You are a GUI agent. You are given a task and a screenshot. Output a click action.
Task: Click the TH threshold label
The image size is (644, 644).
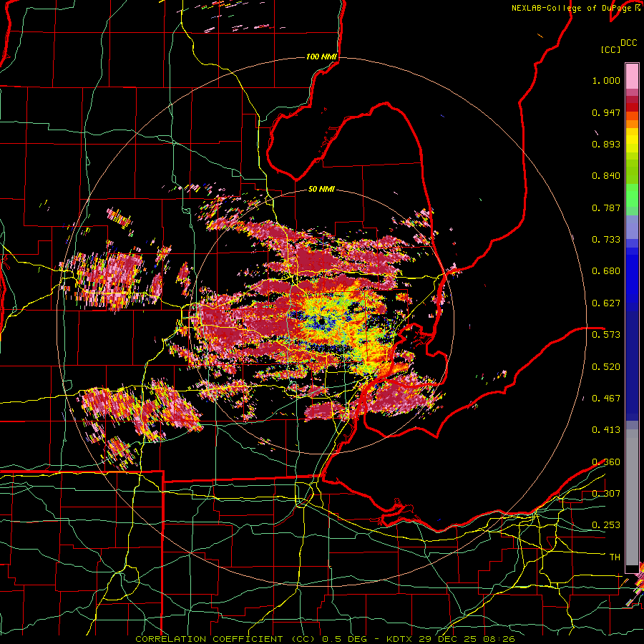pos(615,557)
